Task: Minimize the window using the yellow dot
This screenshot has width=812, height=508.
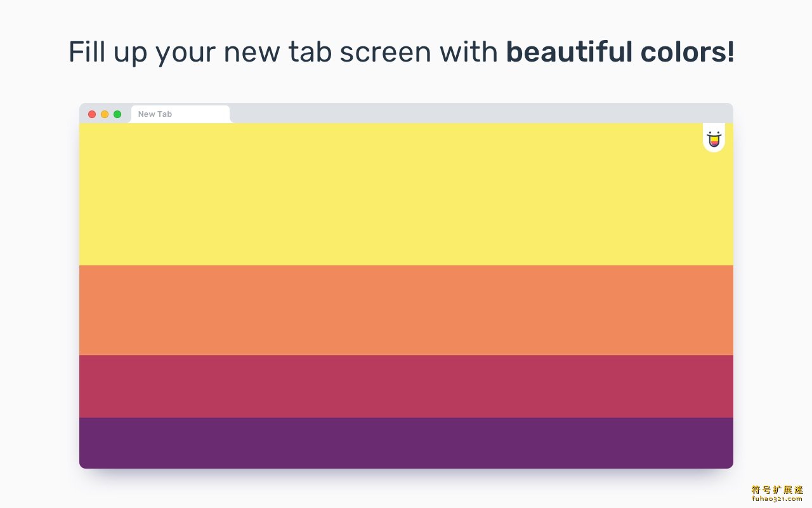Action: point(105,114)
